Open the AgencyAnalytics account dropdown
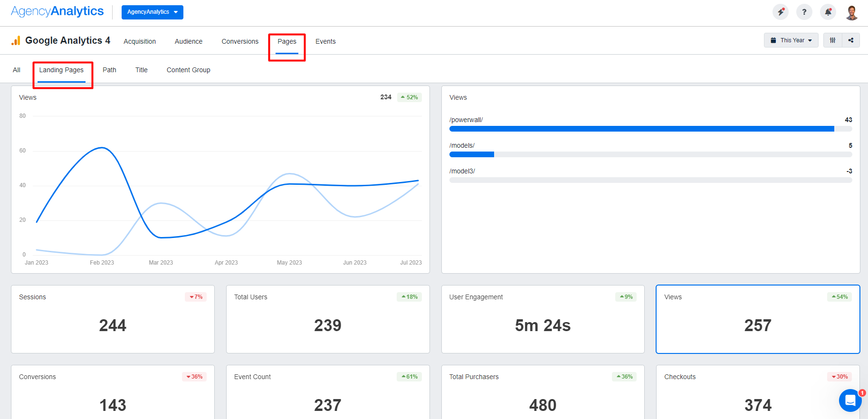The width and height of the screenshot is (868, 419). point(152,12)
